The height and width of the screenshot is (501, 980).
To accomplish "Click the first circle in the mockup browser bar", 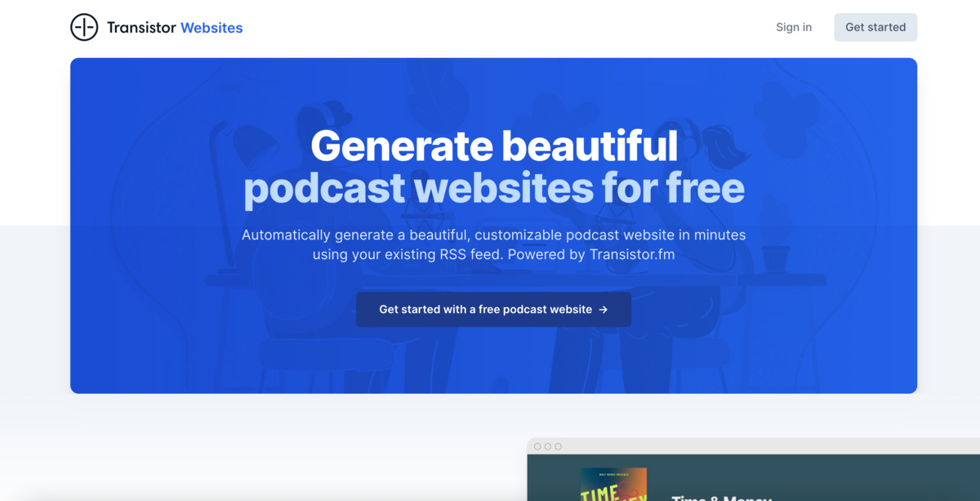I will pos(537,446).
